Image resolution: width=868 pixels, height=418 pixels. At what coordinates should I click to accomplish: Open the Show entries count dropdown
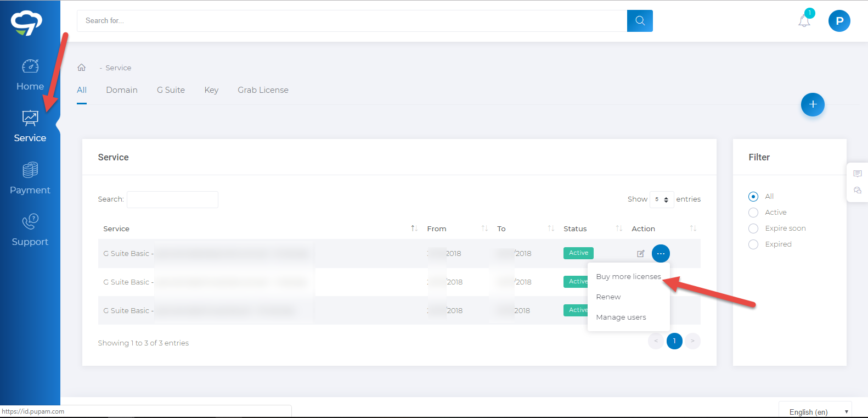(662, 199)
